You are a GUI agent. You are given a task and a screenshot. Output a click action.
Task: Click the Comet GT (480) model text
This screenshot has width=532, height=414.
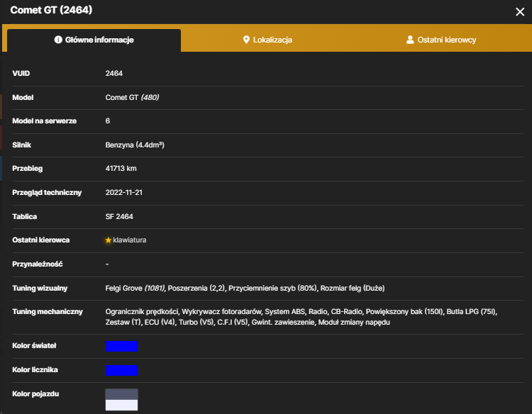(132, 97)
